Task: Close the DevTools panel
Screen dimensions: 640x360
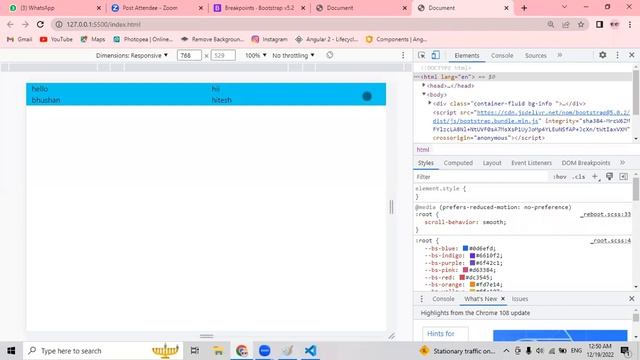Action: tap(631, 55)
